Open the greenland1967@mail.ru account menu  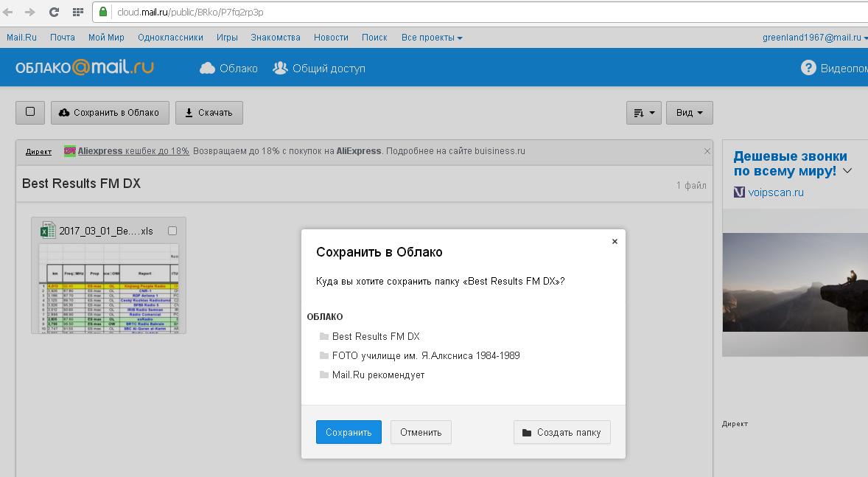[x=815, y=38]
